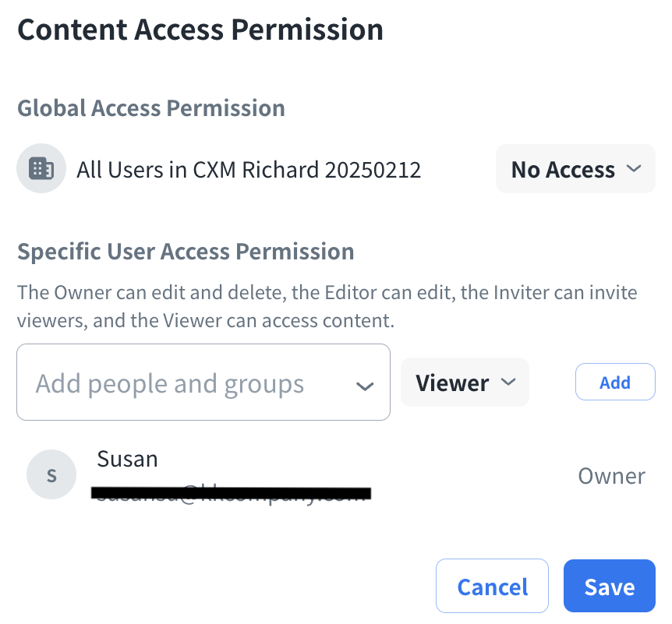
Task: Expand the Add people and groups chevron
Action: (364, 386)
